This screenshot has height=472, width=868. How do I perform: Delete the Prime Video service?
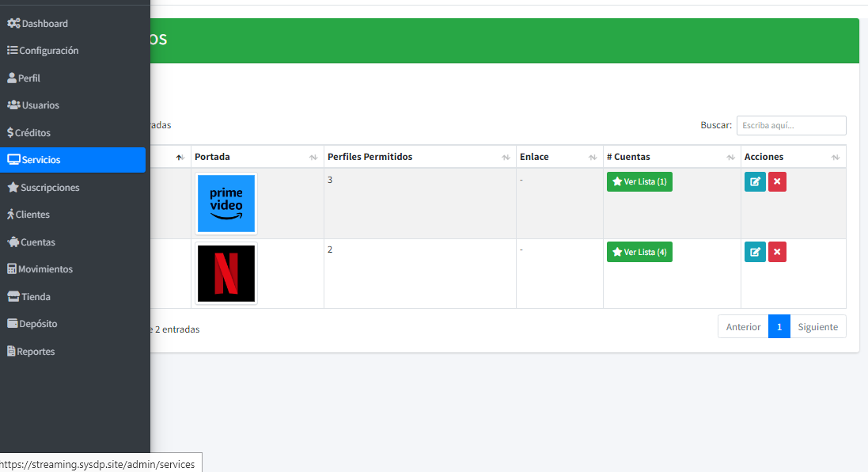(x=777, y=181)
